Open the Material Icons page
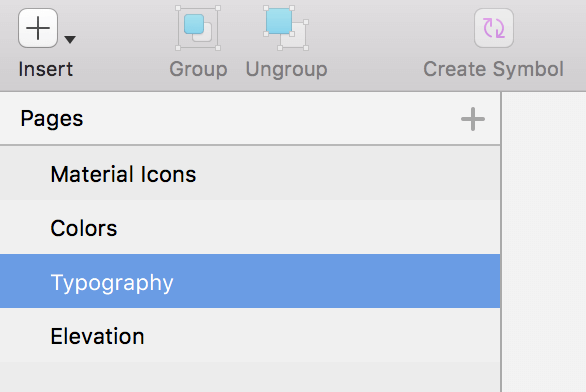The image size is (586, 392). [x=250, y=173]
